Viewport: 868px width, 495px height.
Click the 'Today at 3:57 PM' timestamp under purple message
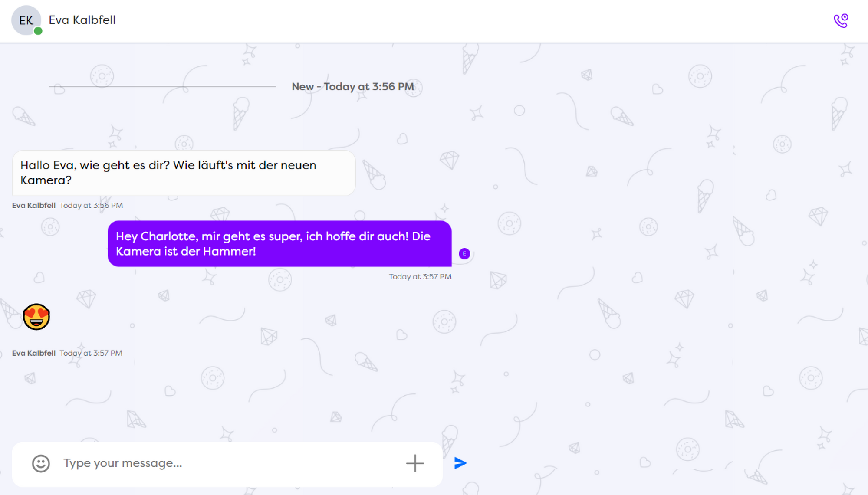pos(420,277)
